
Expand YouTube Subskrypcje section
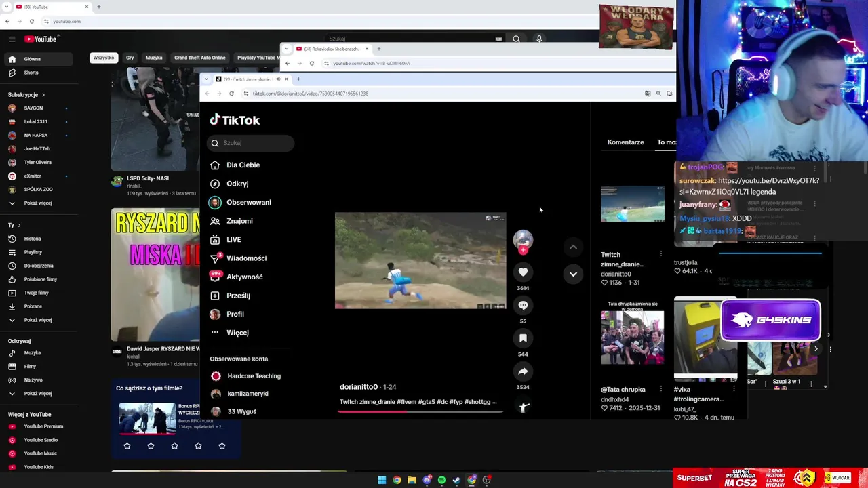pyautogui.click(x=26, y=95)
